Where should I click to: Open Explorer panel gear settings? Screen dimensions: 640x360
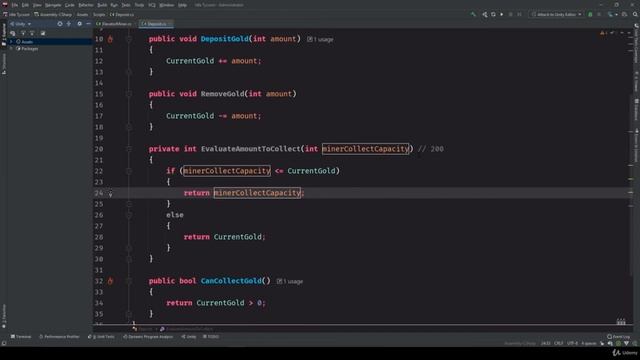[x=79, y=24]
